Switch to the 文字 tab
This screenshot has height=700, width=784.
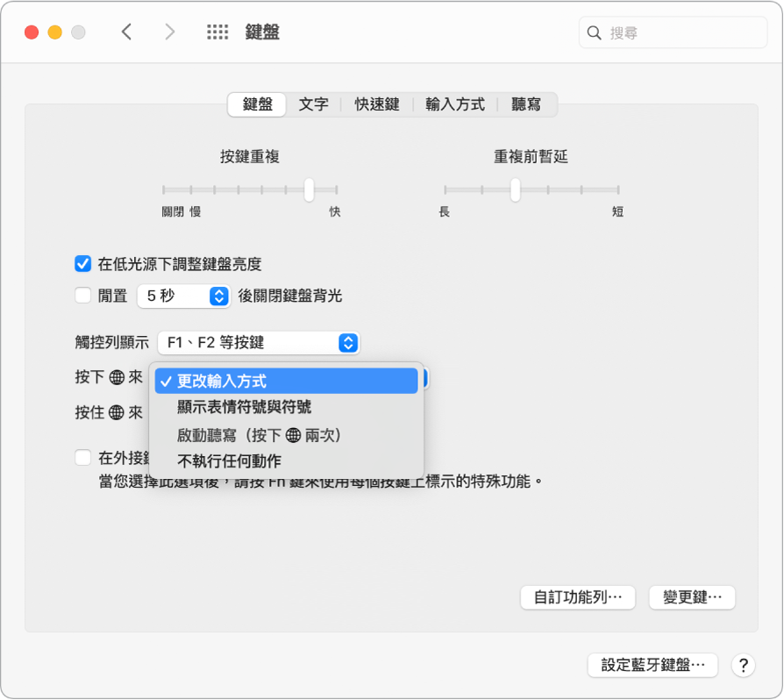click(x=313, y=104)
